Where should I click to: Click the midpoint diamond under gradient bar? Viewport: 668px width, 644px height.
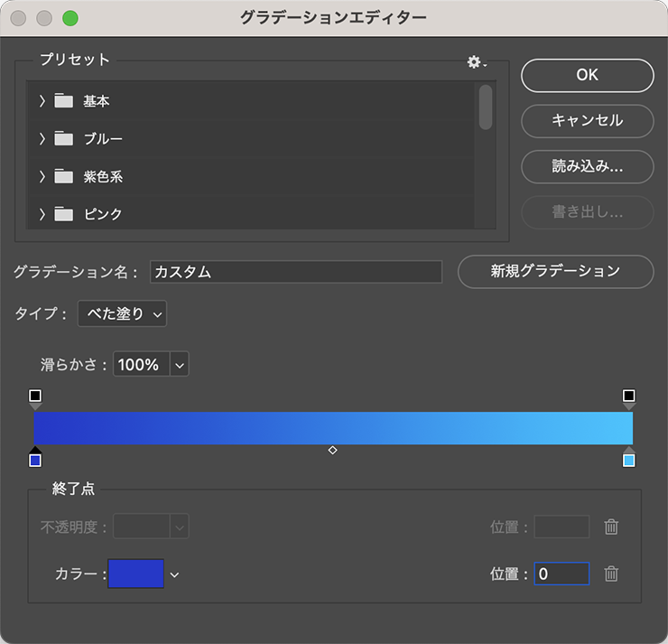tap(332, 450)
